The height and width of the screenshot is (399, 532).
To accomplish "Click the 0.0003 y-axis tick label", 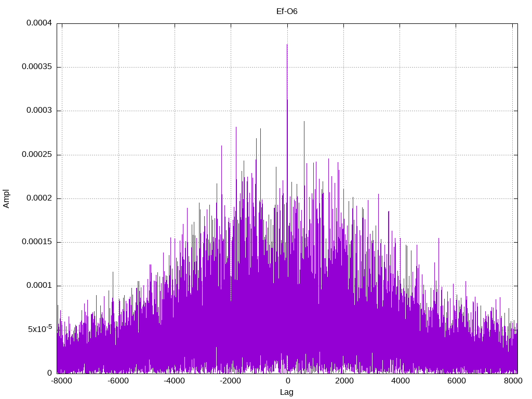I will 39,110.
